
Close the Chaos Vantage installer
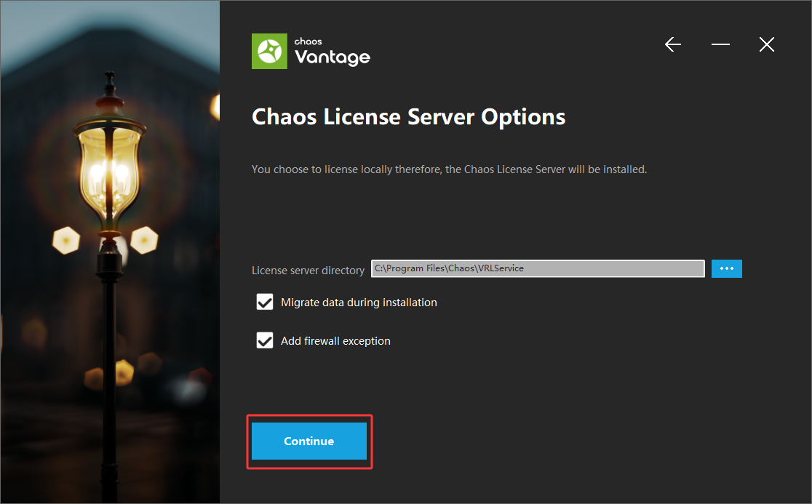coord(766,44)
